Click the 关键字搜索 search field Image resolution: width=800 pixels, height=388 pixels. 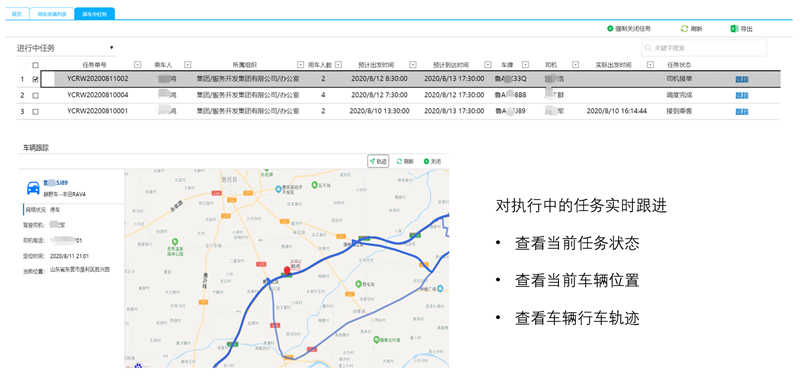click(704, 48)
